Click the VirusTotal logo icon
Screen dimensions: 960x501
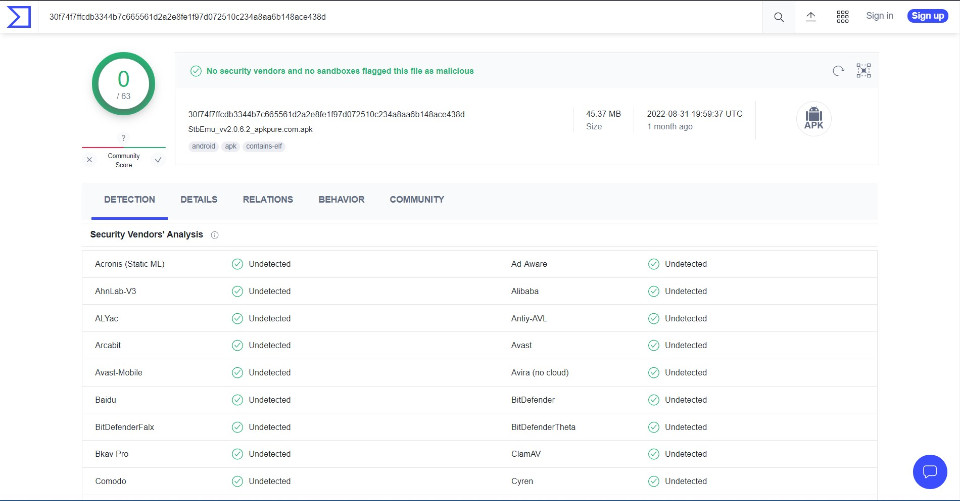18,17
